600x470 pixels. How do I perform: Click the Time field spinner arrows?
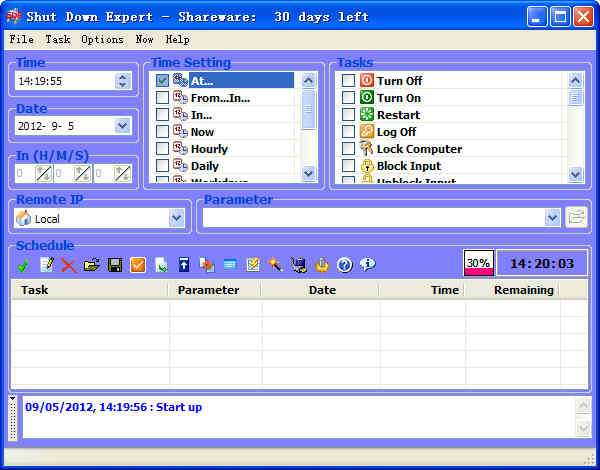[122, 81]
